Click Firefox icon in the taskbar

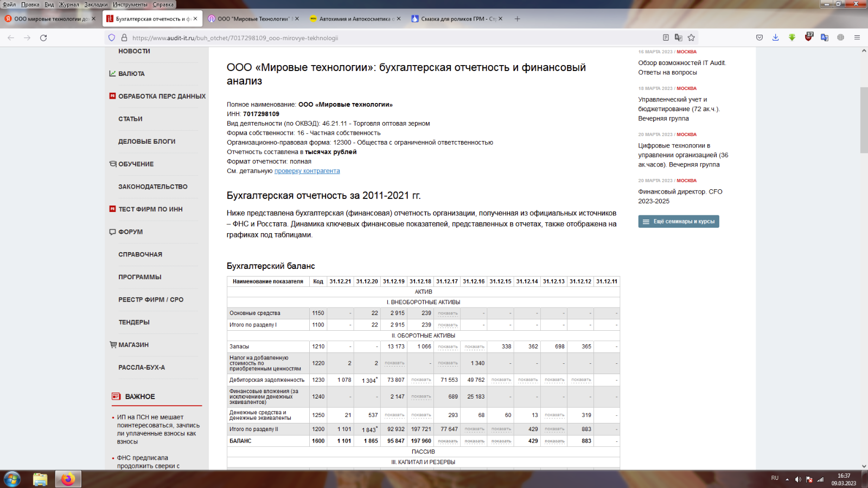click(68, 479)
